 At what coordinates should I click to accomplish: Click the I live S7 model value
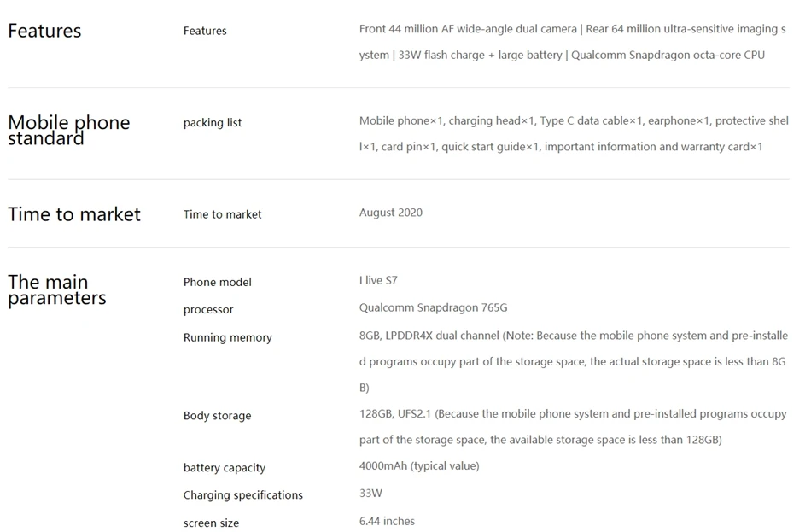(378, 280)
